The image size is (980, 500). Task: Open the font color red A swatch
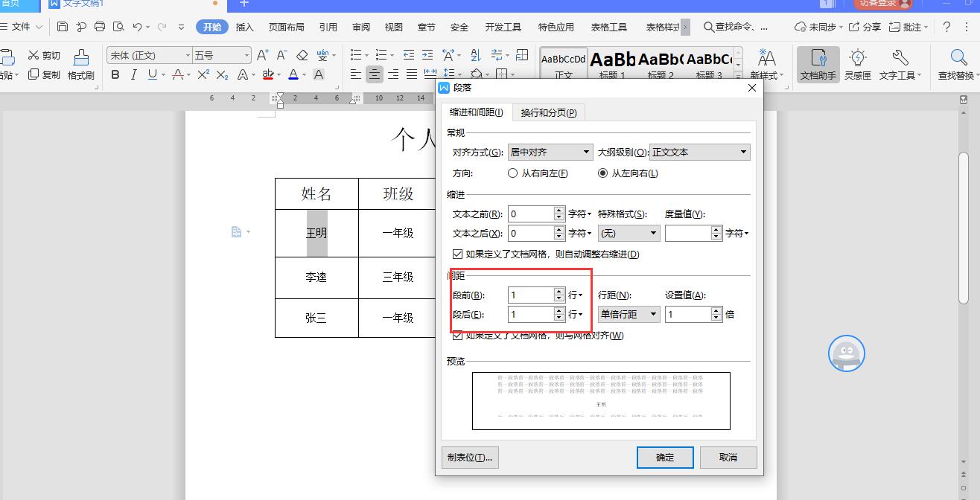pos(177,74)
